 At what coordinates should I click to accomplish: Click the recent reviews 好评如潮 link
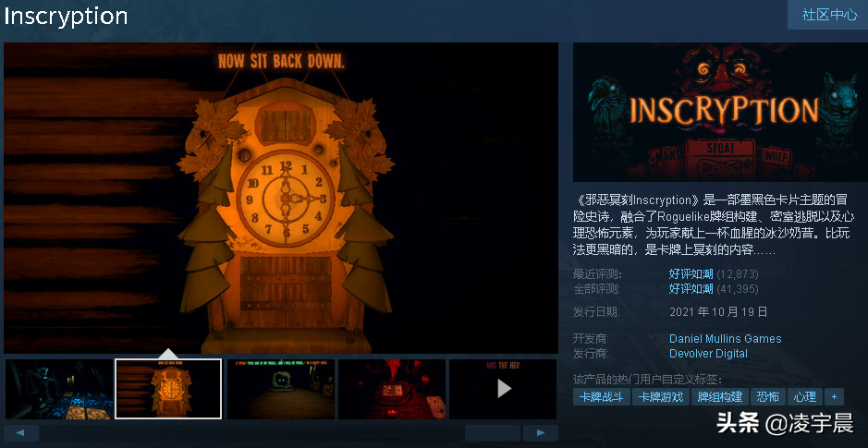691,273
